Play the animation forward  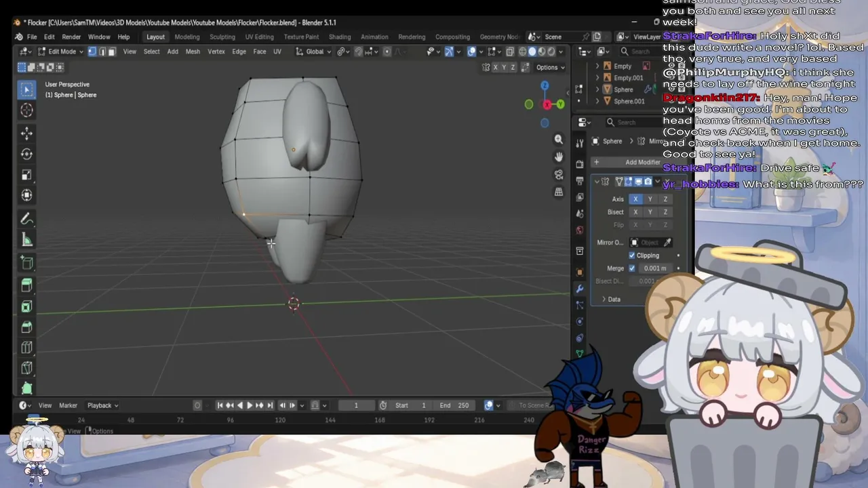[x=250, y=405]
